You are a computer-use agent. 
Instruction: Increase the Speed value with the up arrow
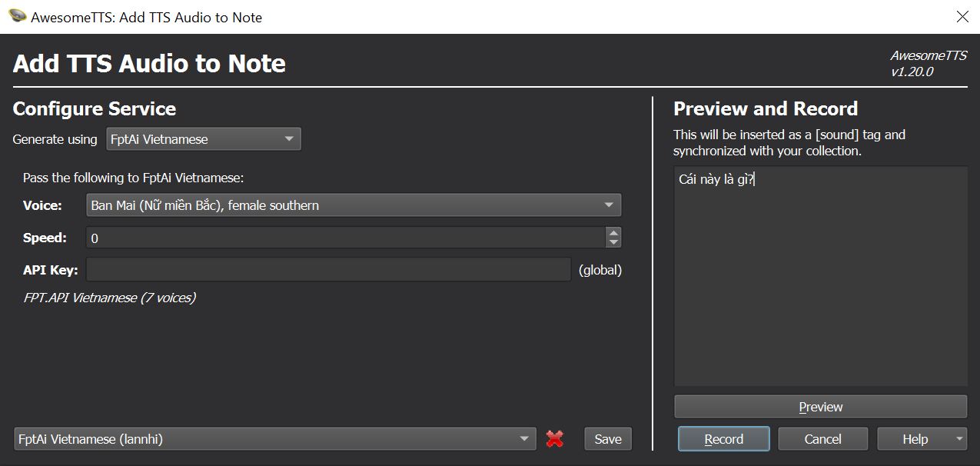tap(613, 233)
